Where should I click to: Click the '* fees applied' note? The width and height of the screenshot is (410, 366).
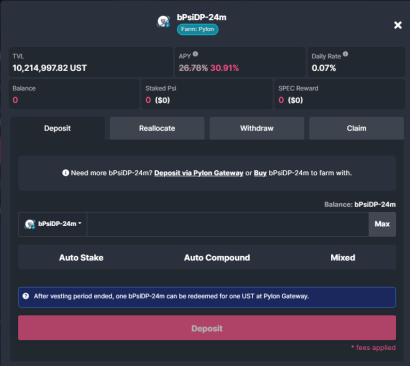[x=373, y=348]
